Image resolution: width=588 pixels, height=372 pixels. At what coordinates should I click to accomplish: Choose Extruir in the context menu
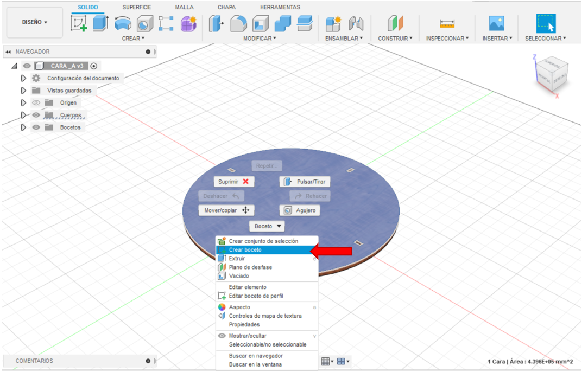pyautogui.click(x=267, y=259)
